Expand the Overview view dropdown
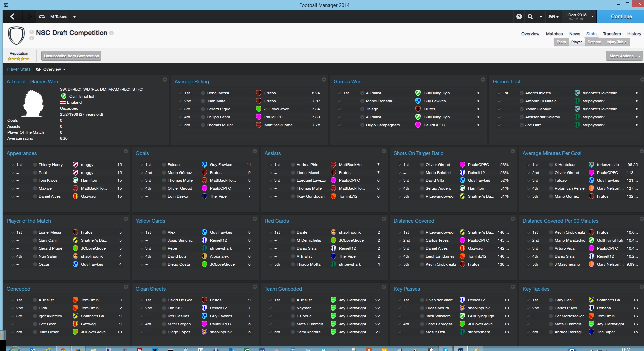 click(x=64, y=69)
